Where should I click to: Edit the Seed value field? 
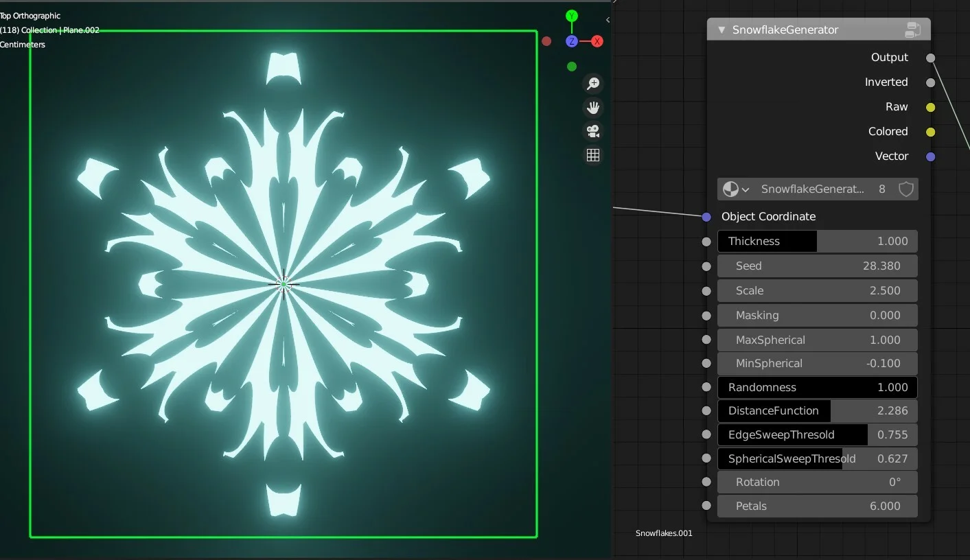pos(817,266)
